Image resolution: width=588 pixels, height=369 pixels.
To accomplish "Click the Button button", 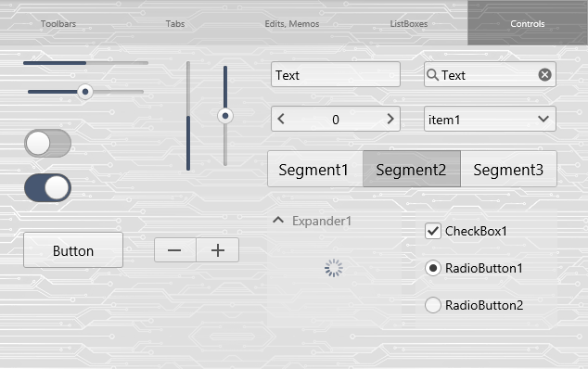I will (73, 250).
